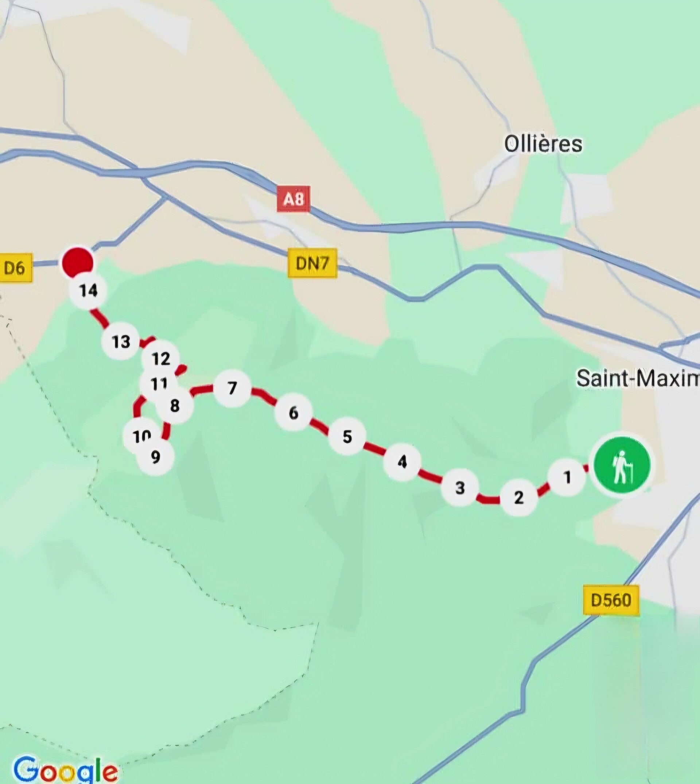The image size is (700, 784).
Task: Select waypoint marker 13
Action: (121, 341)
